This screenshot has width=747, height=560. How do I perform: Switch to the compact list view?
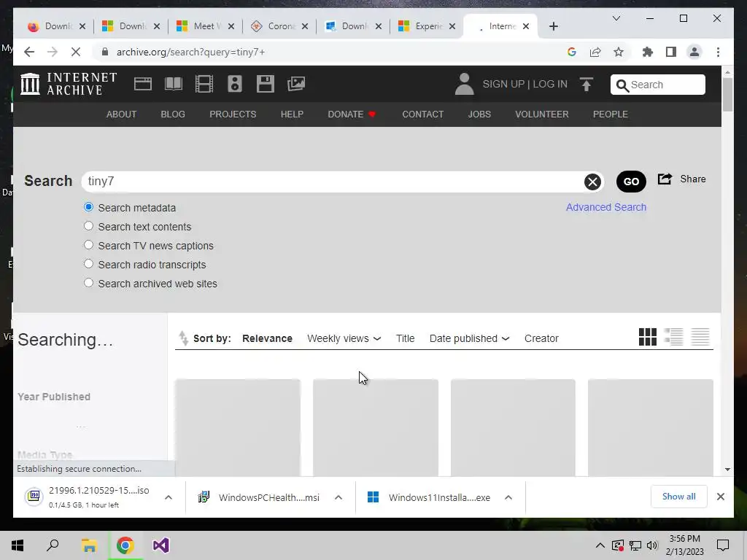click(x=700, y=337)
